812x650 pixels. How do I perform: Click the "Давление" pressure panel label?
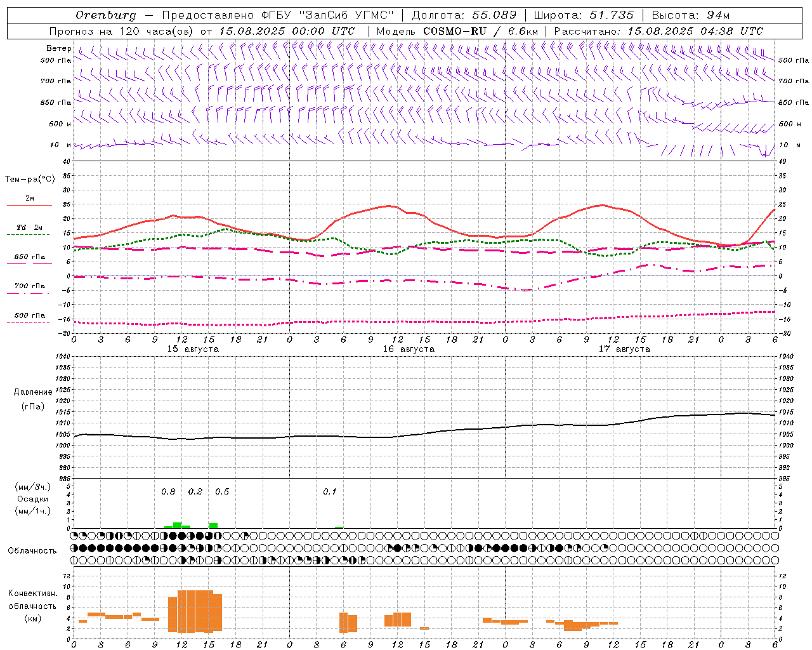click(32, 392)
